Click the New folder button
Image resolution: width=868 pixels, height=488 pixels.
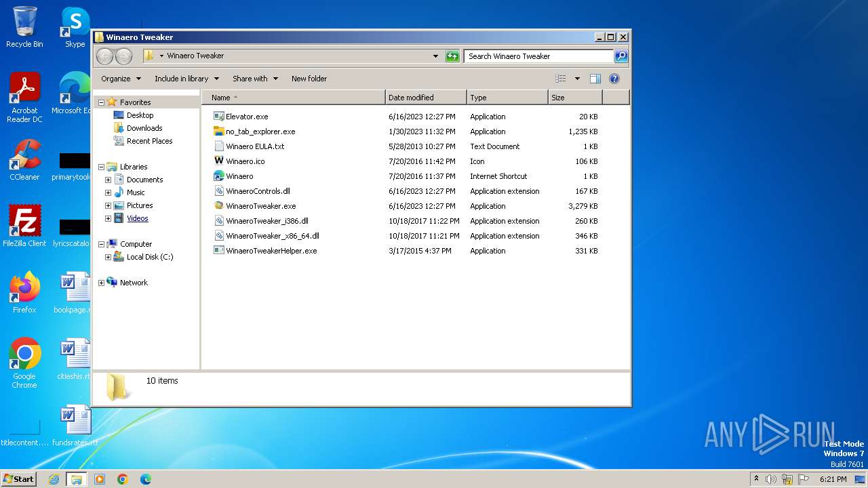pos(309,79)
